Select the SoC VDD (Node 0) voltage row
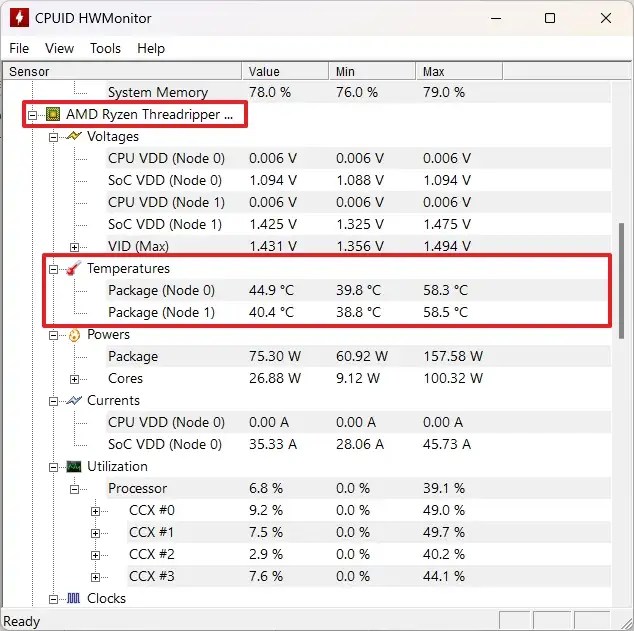Viewport: 634px width, 631px height. pos(358,180)
